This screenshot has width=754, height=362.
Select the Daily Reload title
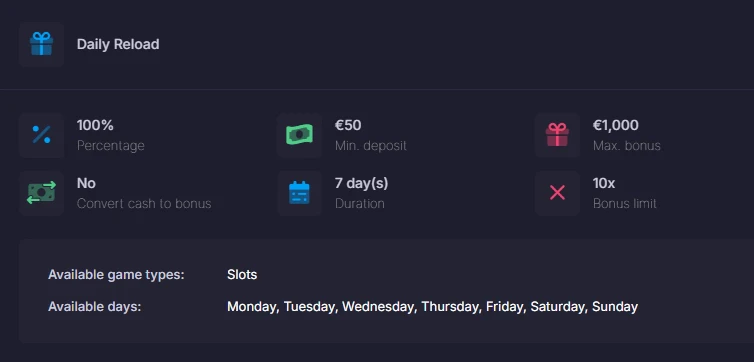coord(118,44)
